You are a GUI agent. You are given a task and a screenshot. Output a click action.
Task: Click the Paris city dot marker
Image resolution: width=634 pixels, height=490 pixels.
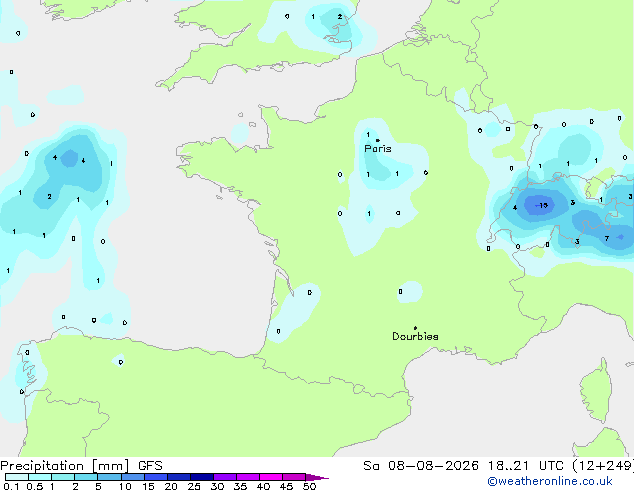pyautogui.click(x=378, y=140)
